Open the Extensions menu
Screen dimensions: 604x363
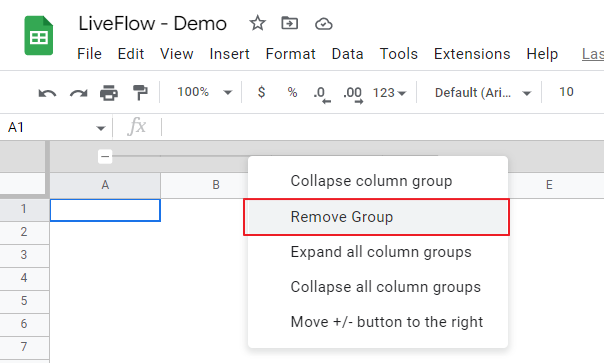pyautogui.click(x=472, y=54)
